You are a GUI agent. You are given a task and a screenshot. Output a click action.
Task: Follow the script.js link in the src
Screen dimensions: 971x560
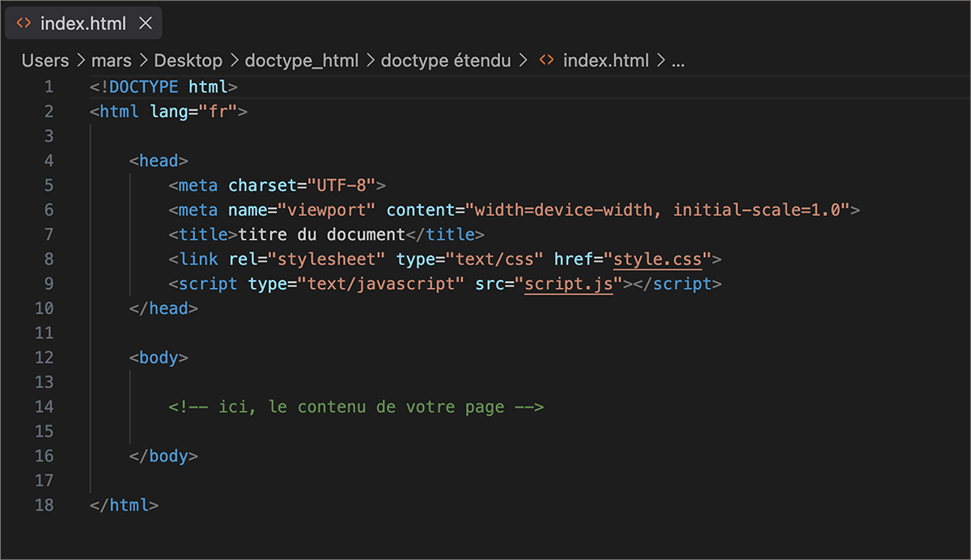(569, 284)
